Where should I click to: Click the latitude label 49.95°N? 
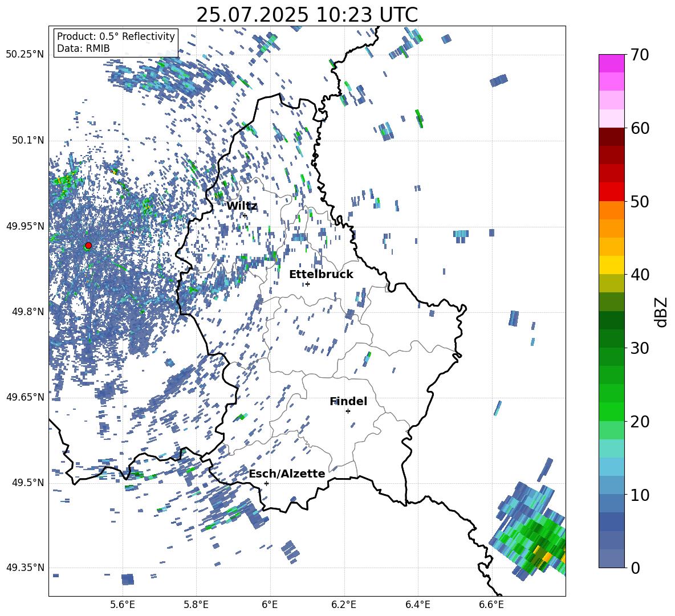[x=25, y=226]
